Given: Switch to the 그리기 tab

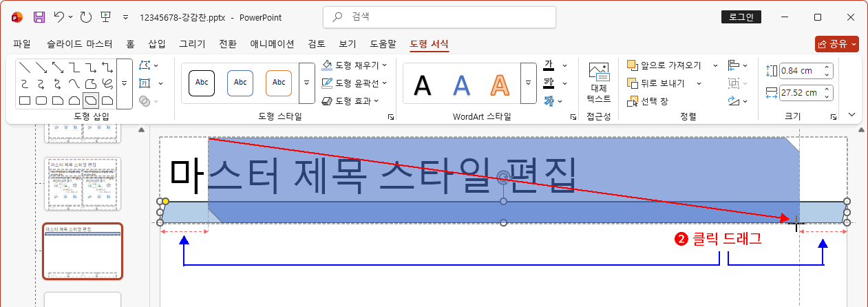Looking at the screenshot, I should tap(192, 44).
